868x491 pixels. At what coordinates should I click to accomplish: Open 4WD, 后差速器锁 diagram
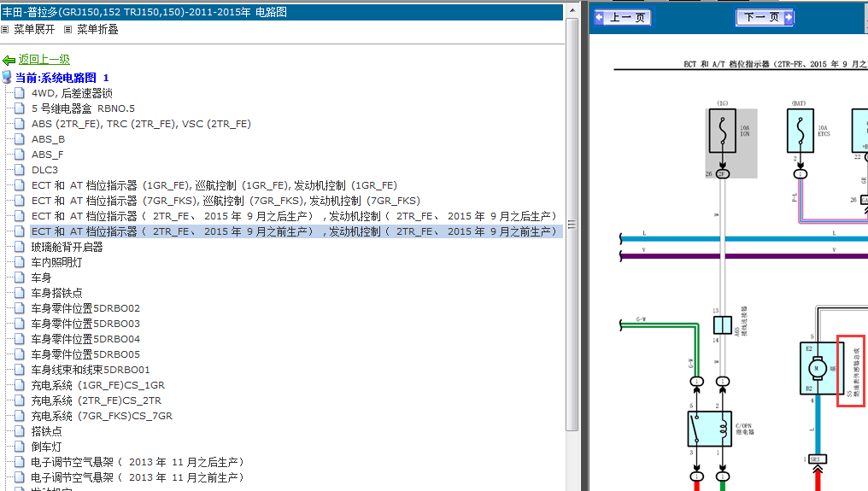click(x=72, y=93)
